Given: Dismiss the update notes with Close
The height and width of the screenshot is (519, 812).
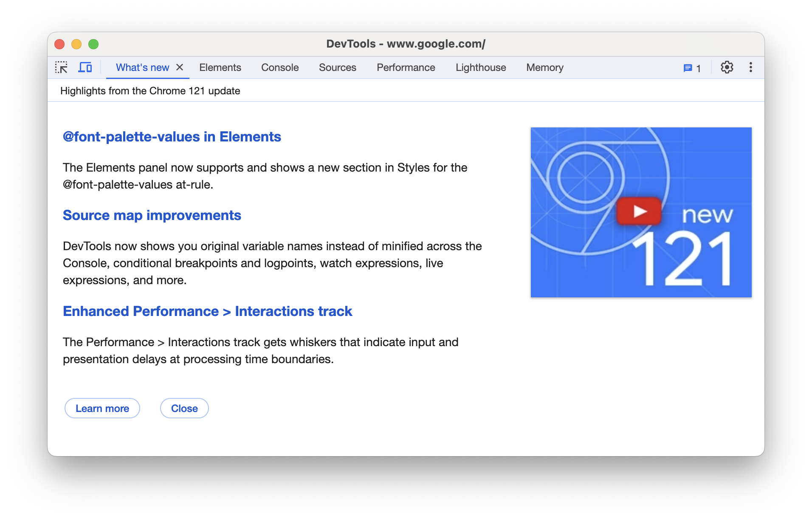Looking at the screenshot, I should click(x=184, y=408).
